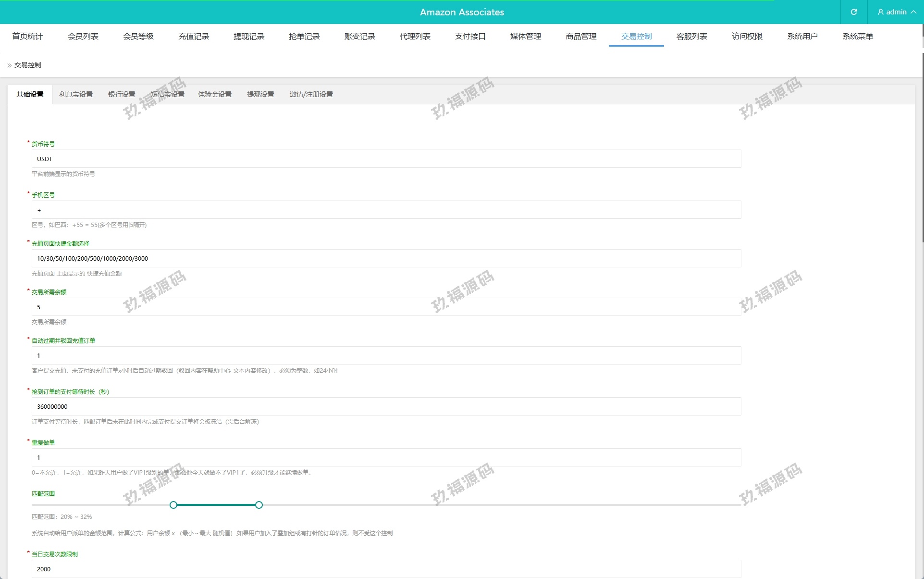The image size is (924, 579).
Task: Click the left handle of 匹配范围 slider
Action: 173,505
